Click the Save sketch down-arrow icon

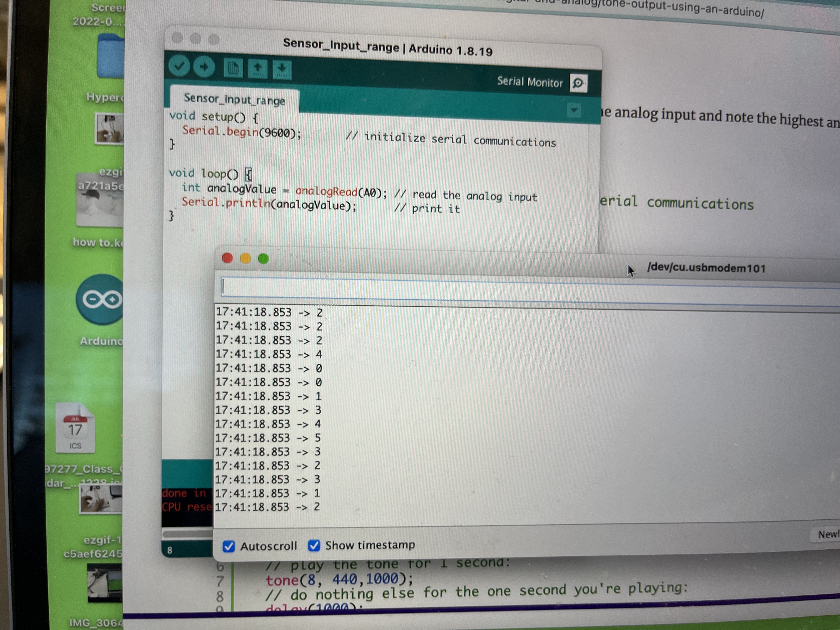(282, 70)
